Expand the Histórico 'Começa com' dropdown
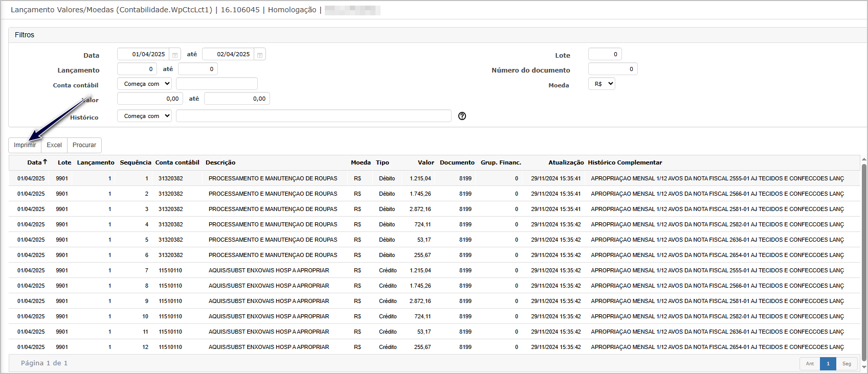 pyautogui.click(x=145, y=116)
